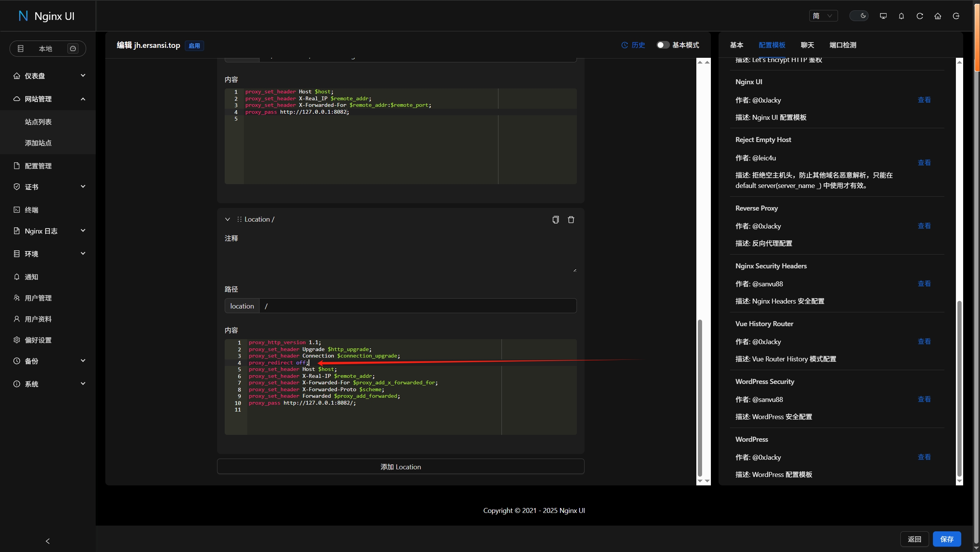The width and height of the screenshot is (980, 552).
Task: Click the 添加 Location button
Action: point(400,467)
